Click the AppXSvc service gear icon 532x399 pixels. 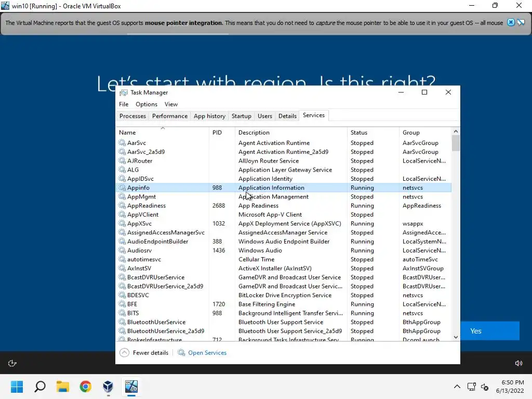click(x=122, y=223)
